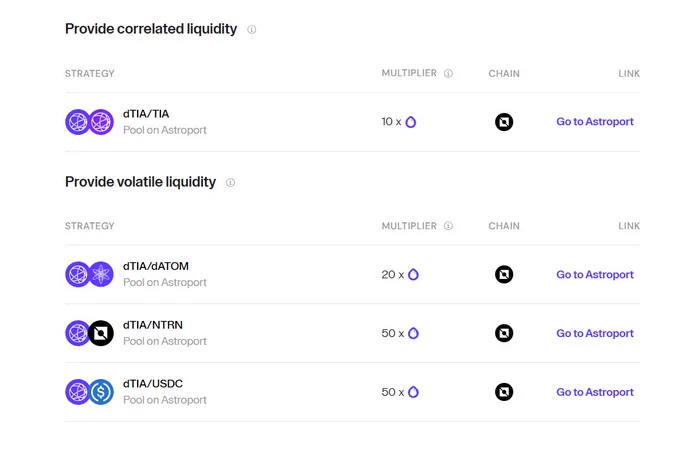Click Multiplier info icon in volatile table
The width and height of the screenshot is (680, 452).
click(x=448, y=226)
